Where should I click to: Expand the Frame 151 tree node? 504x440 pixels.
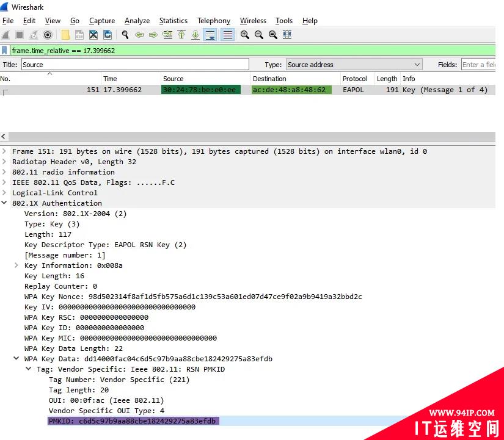4,151
